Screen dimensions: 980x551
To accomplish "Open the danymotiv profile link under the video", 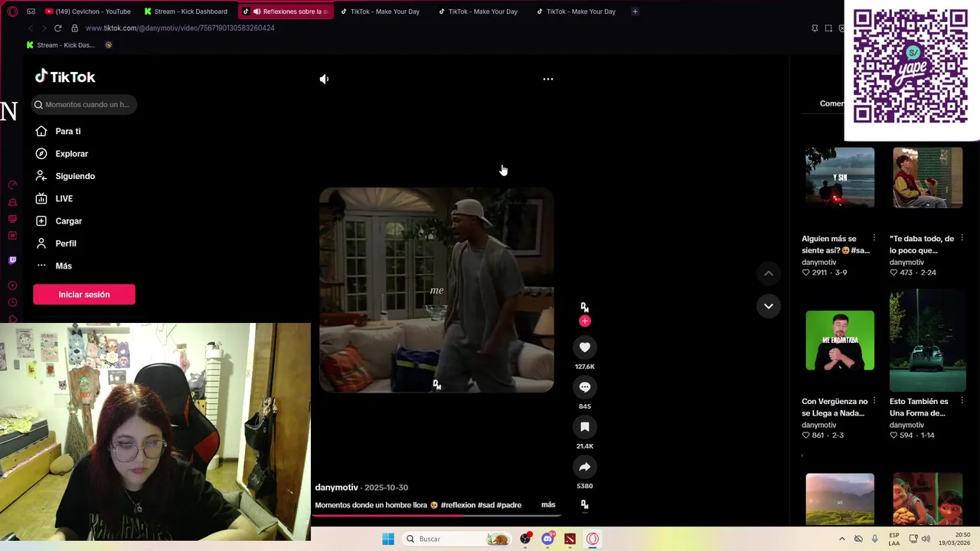I will coord(336,487).
